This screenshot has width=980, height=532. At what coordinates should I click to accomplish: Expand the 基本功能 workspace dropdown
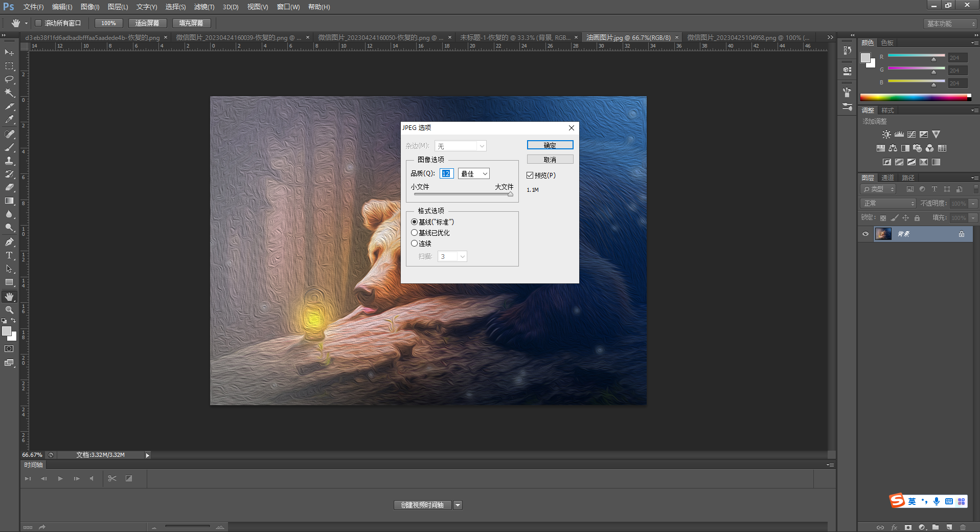tap(951, 24)
